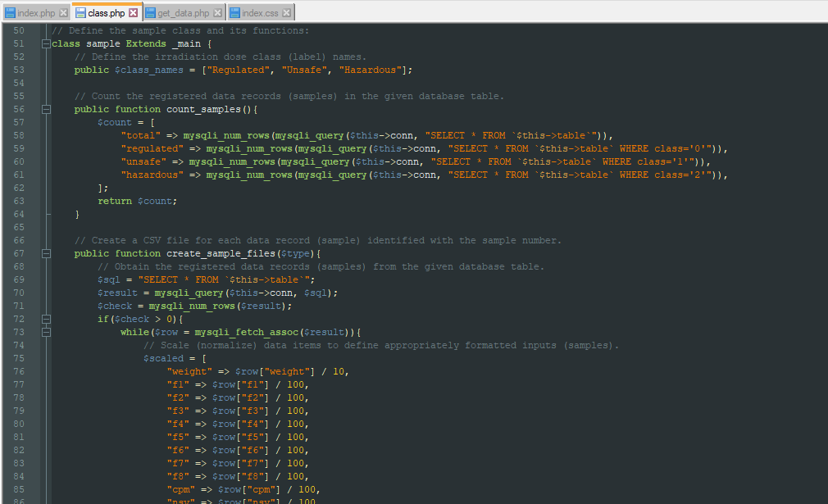Click line number 58 in the margin
The width and height of the screenshot is (828, 504).
click(x=18, y=135)
